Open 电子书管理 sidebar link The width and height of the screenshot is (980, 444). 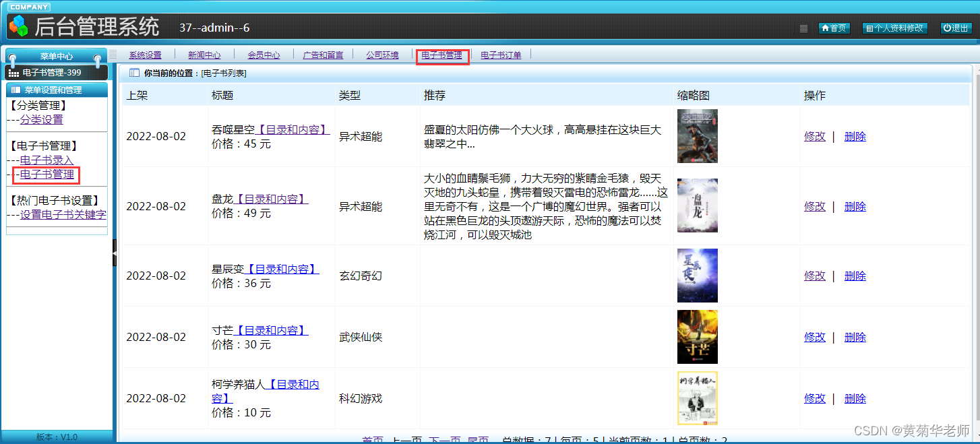pyautogui.click(x=47, y=175)
